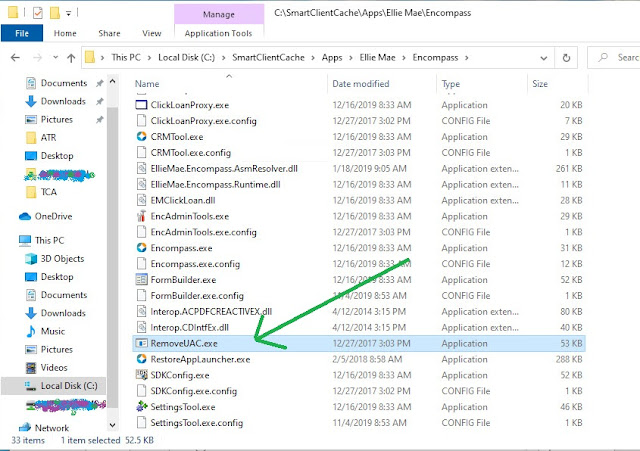Switch to the Share ribbon tab
Image resolution: width=640 pixels, height=451 pixels.
pyautogui.click(x=109, y=33)
